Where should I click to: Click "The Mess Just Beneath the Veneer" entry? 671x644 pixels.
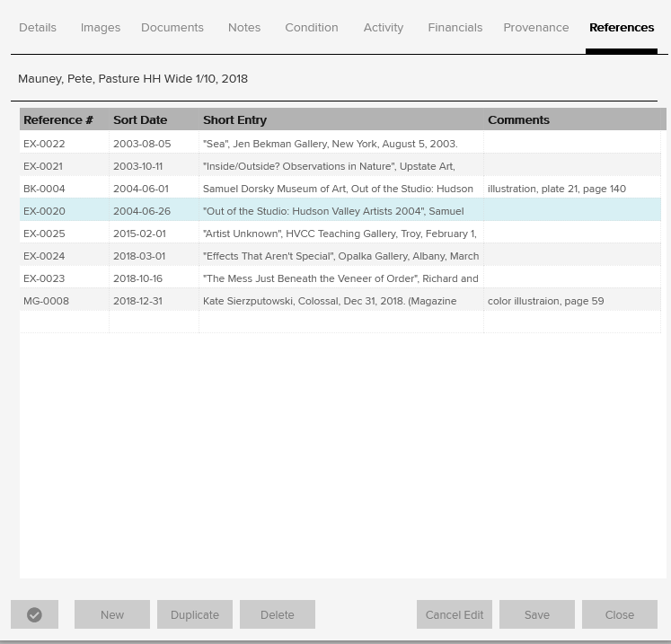pyautogui.click(x=340, y=278)
